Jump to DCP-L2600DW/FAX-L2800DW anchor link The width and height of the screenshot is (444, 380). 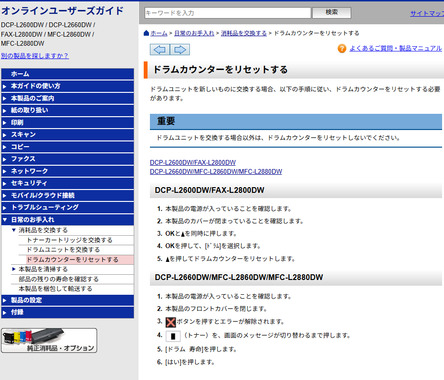pos(193,162)
